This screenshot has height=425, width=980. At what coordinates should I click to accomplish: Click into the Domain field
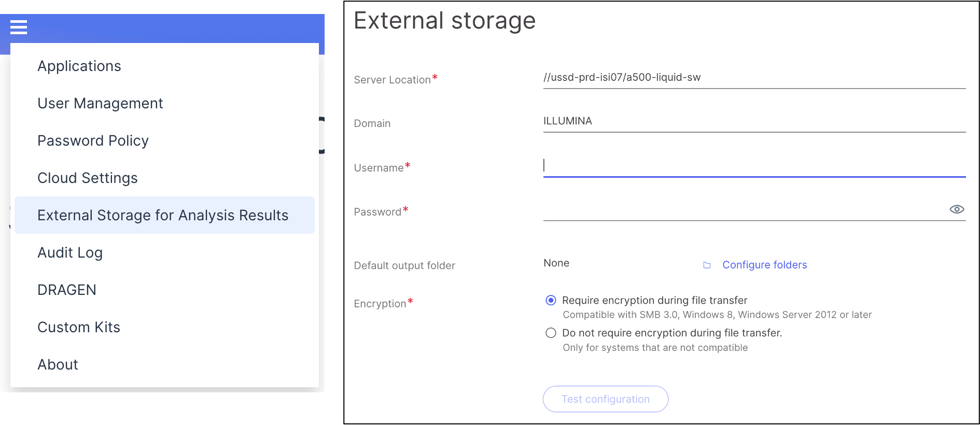754,121
